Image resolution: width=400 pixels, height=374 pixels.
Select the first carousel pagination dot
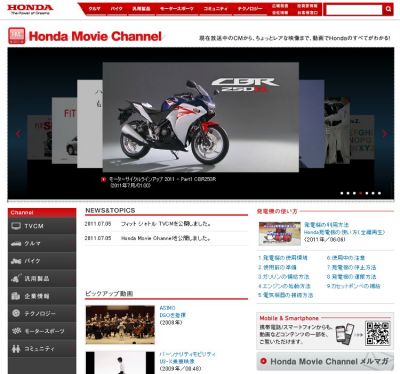(x=341, y=193)
